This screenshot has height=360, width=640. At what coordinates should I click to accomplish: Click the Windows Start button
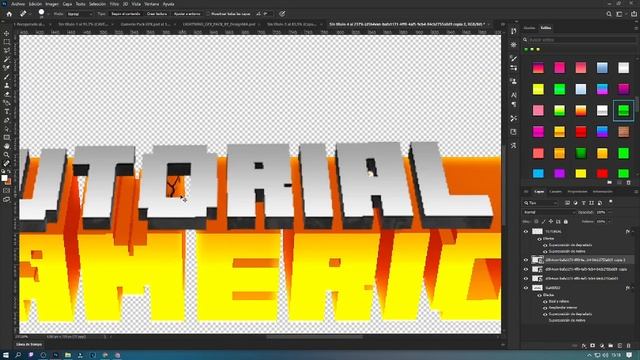click(6, 355)
